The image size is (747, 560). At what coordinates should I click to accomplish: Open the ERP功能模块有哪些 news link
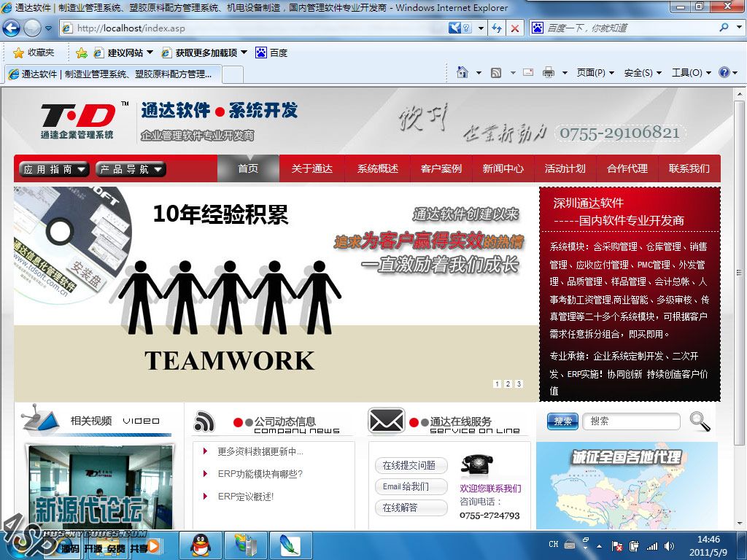[260, 474]
